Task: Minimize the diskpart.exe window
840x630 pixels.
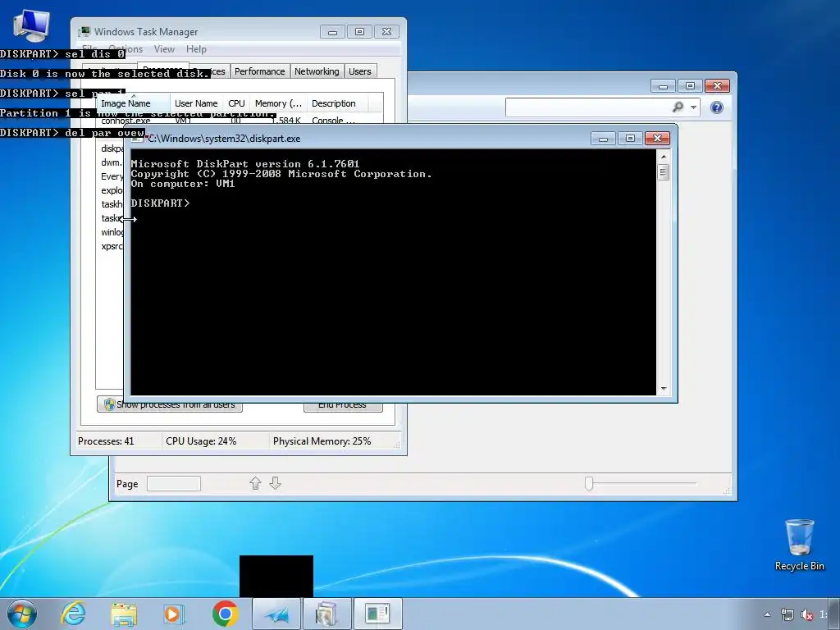Action: [603, 139]
